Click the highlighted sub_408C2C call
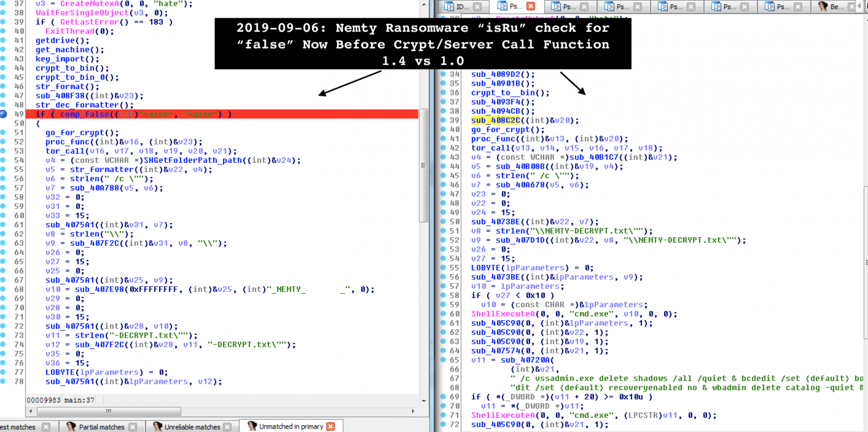Screen dimensions: 868x432 tap(495, 120)
